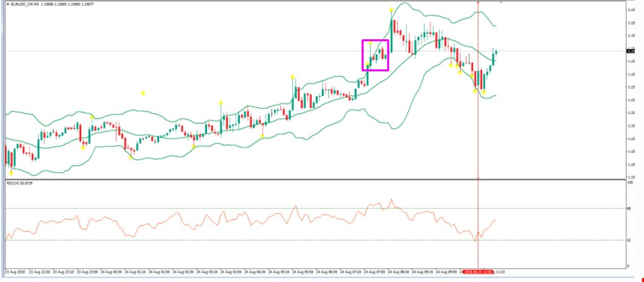Screen dimensions: 644x282
Task: Click the RSI upper level 68 scale value
Action: (629, 209)
